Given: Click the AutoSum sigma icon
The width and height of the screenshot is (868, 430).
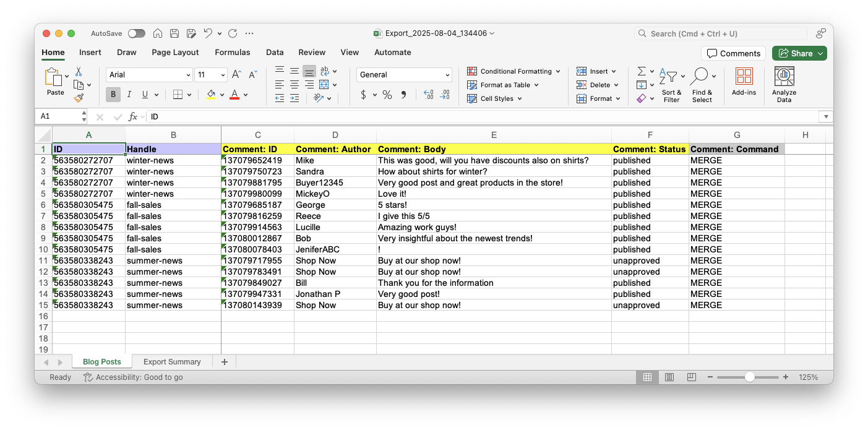Looking at the screenshot, I should pyautogui.click(x=642, y=71).
